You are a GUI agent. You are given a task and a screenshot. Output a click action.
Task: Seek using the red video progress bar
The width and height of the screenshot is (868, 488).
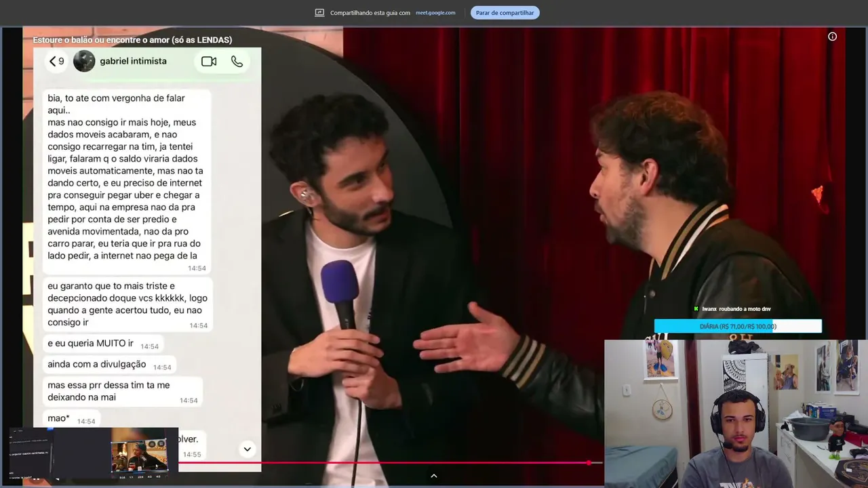[390, 463]
